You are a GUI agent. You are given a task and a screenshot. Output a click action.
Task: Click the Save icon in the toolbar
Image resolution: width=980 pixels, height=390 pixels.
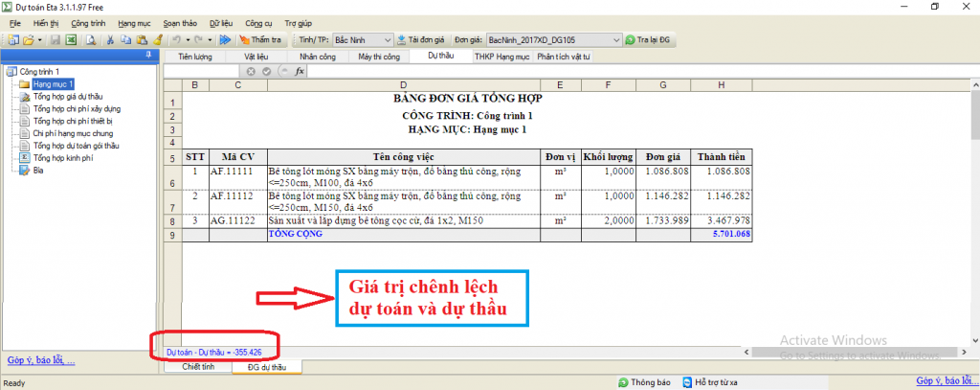55,40
